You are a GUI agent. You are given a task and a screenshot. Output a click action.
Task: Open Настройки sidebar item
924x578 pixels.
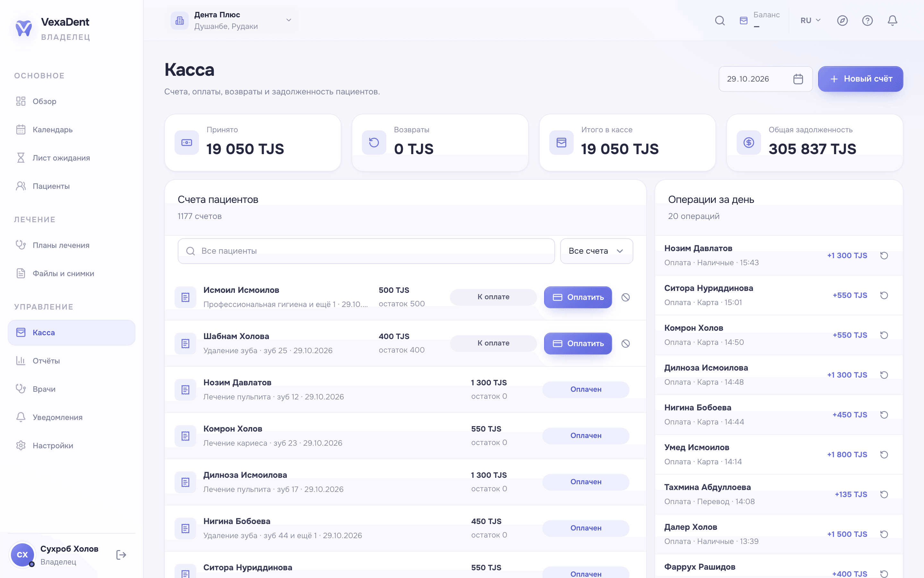click(72, 446)
